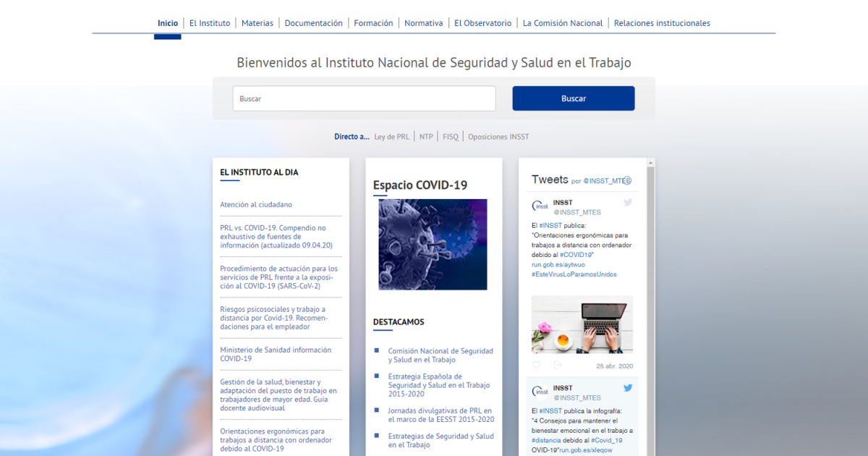
Task: Open Orientaciones ergonómicas para trabajos link in sidebar
Action: pyautogui.click(x=276, y=440)
